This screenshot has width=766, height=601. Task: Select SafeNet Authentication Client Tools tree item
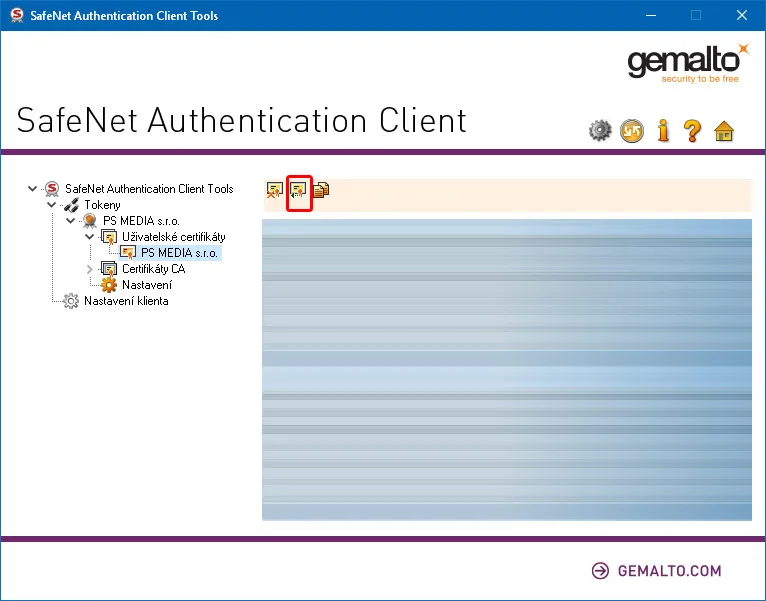pyautogui.click(x=149, y=189)
